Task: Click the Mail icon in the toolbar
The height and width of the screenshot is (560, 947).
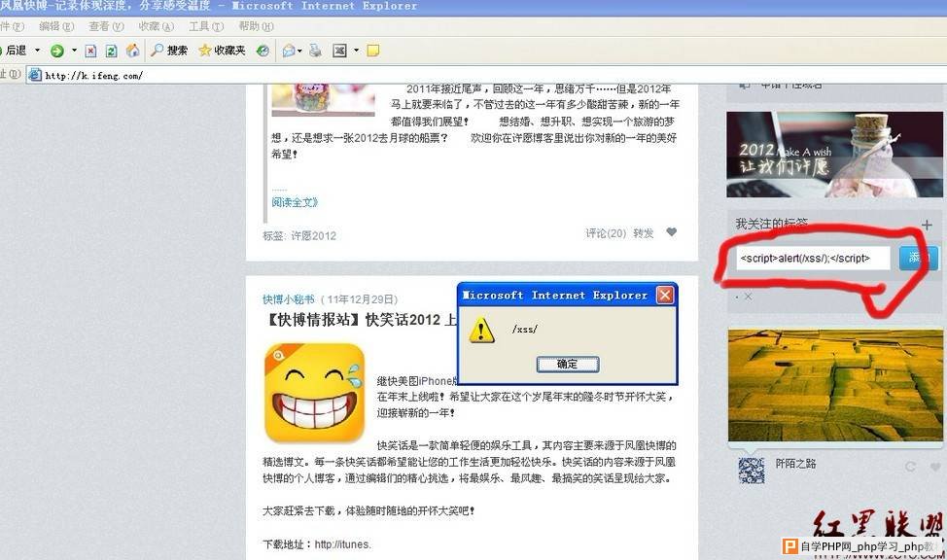Action: [289, 51]
